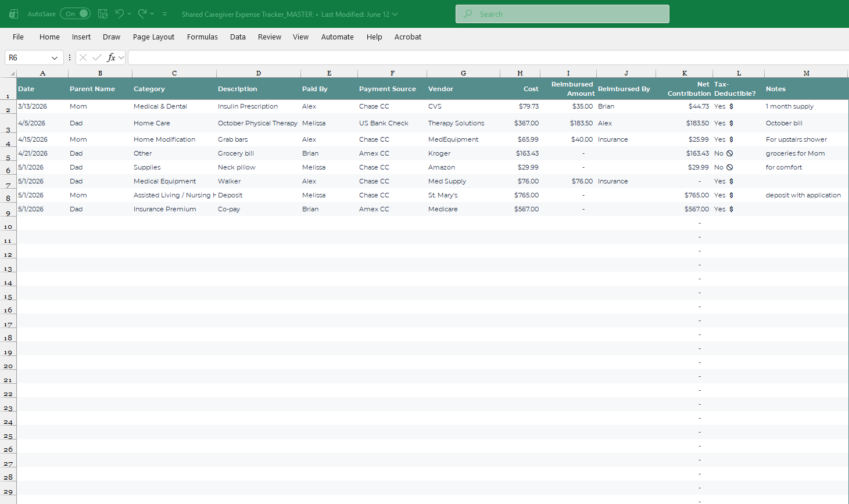Confirm formula entry with checkmark icon
This screenshot has height=504, width=849.
(97, 57)
